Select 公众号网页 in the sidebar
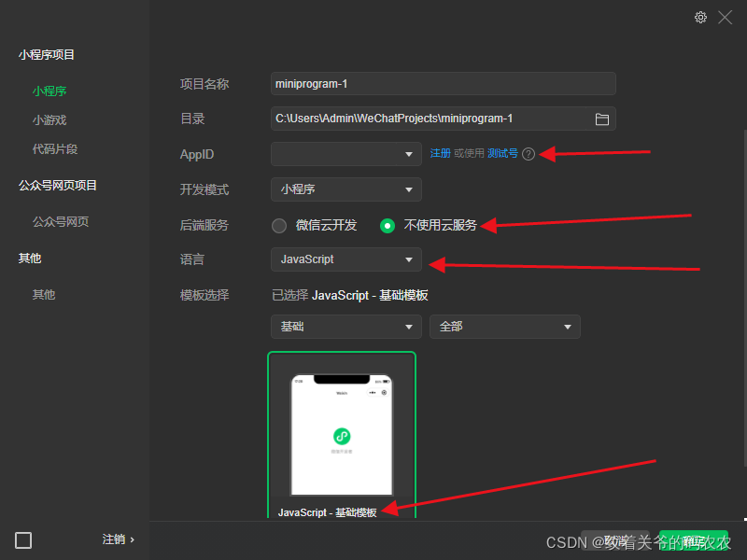This screenshot has width=747, height=560. [61, 221]
